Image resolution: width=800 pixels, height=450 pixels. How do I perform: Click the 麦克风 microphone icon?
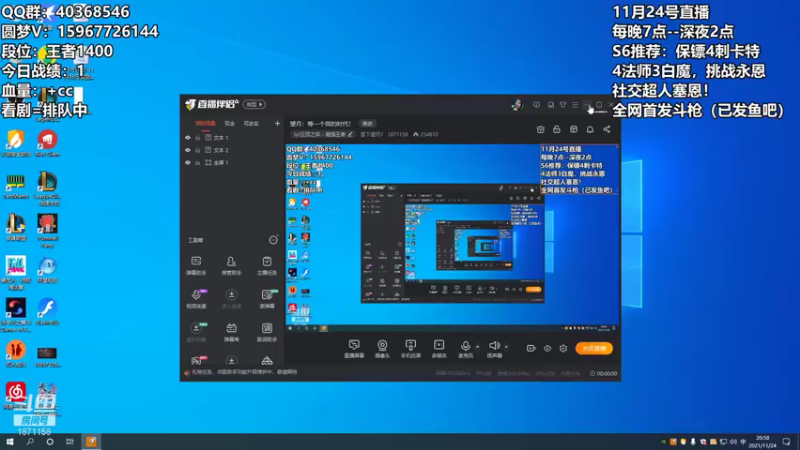point(465,346)
